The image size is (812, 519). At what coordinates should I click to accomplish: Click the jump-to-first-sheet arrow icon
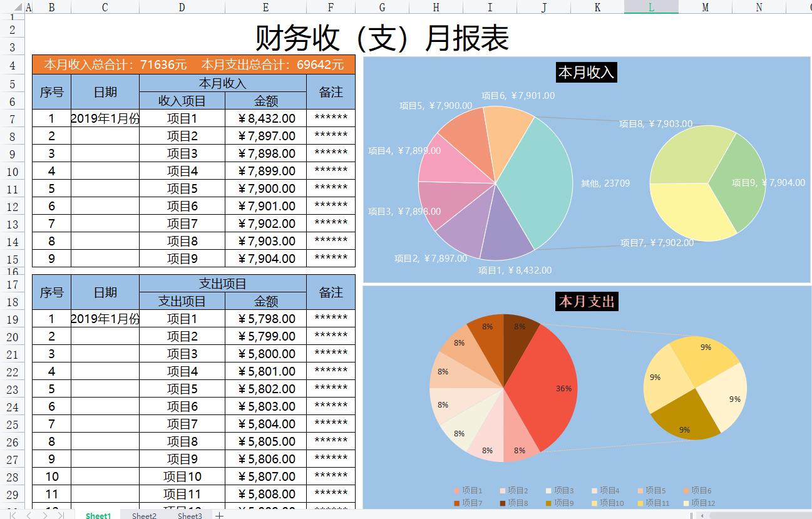tap(11, 515)
